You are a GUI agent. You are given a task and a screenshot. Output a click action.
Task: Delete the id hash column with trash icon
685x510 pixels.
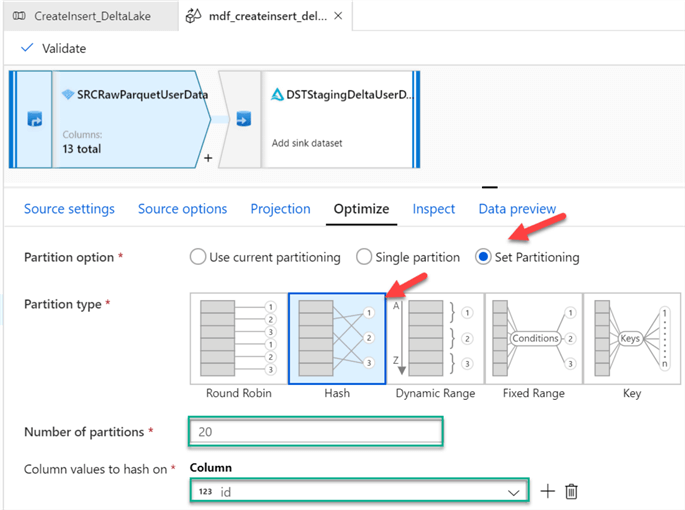click(x=571, y=491)
